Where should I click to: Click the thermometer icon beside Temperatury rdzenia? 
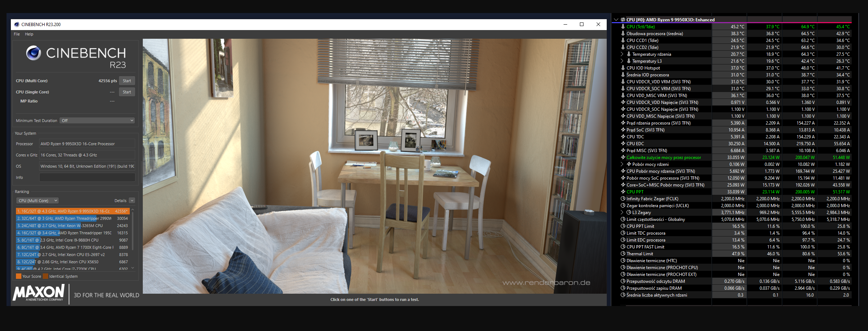[629, 54]
